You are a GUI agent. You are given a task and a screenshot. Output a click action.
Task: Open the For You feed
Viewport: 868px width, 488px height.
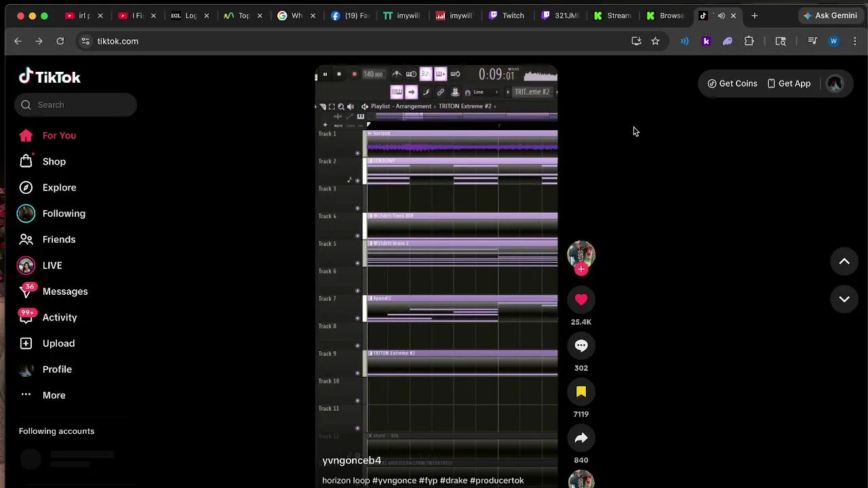tap(59, 136)
